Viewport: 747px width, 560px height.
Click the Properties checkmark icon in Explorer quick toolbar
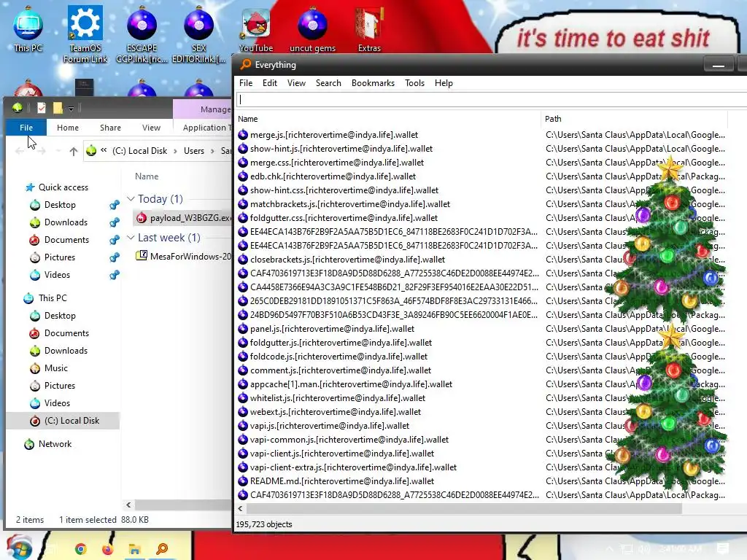(x=42, y=108)
